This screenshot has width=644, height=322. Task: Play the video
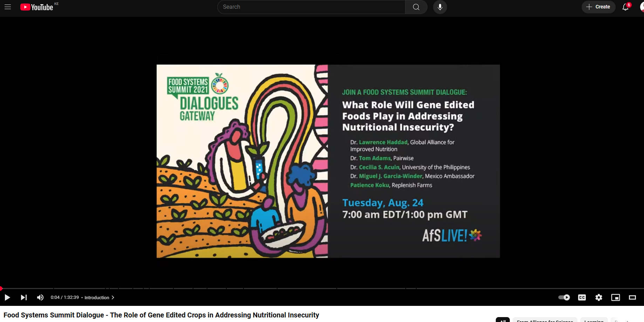tap(7, 297)
